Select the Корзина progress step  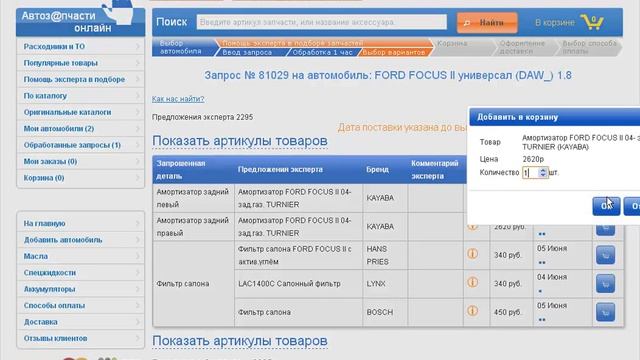pyautogui.click(x=462, y=47)
